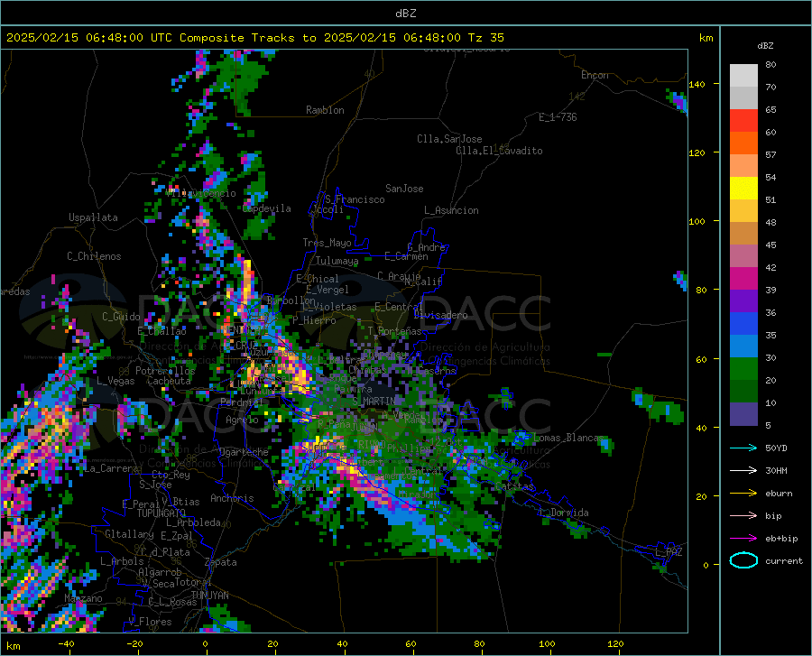The height and width of the screenshot is (656, 812).
Task: Click the Cacheuta place label
Action: click(x=169, y=381)
